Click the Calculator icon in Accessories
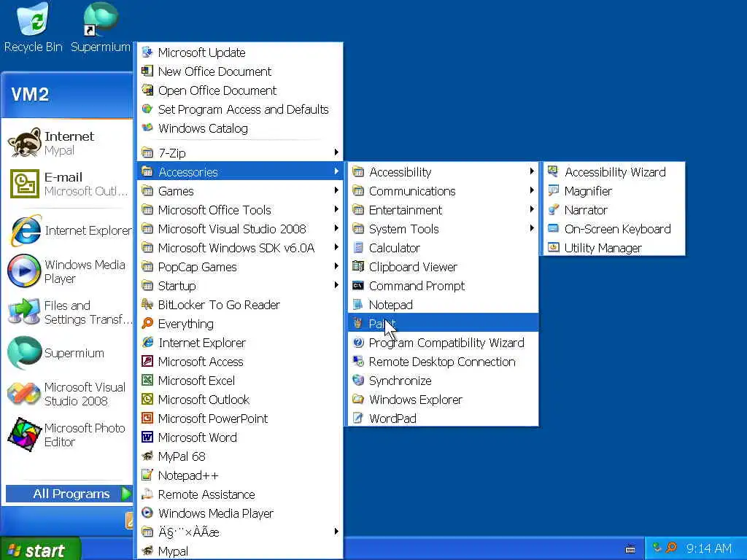The width and height of the screenshot is (747, 560). coord(358,248)
